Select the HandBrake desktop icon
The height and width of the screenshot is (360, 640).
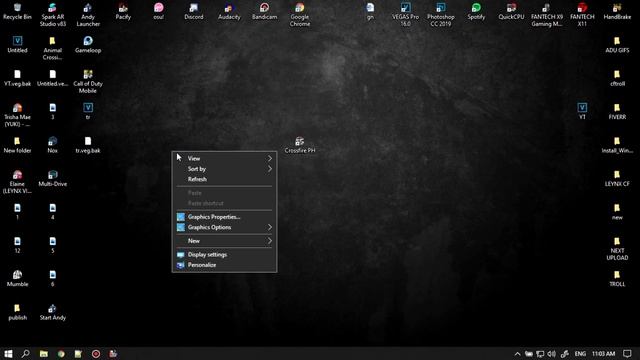617,11
